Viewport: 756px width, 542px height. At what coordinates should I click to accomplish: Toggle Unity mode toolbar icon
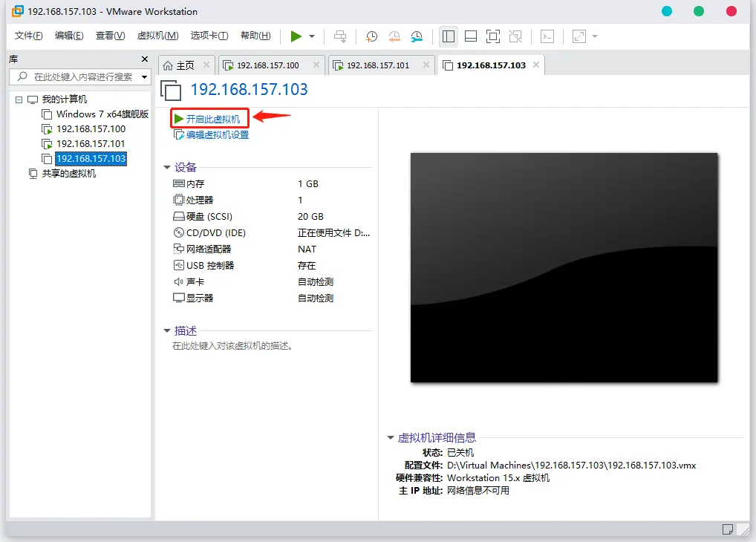pyautogui.click(x=515, y=36)
